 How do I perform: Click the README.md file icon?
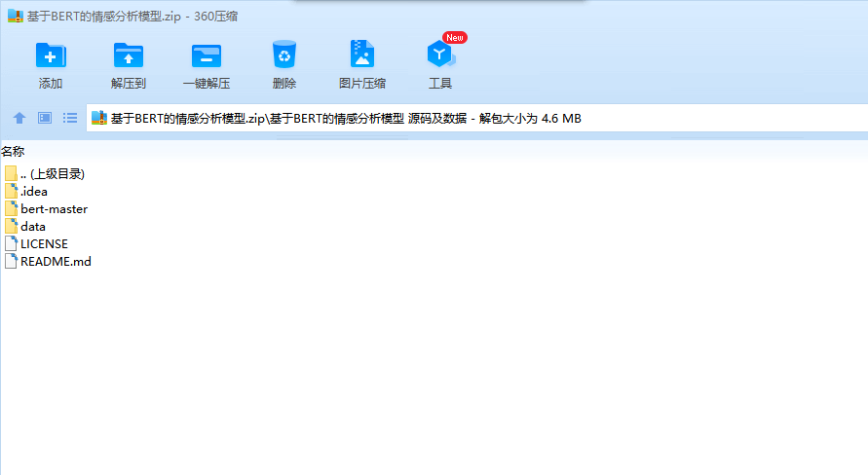11,262
